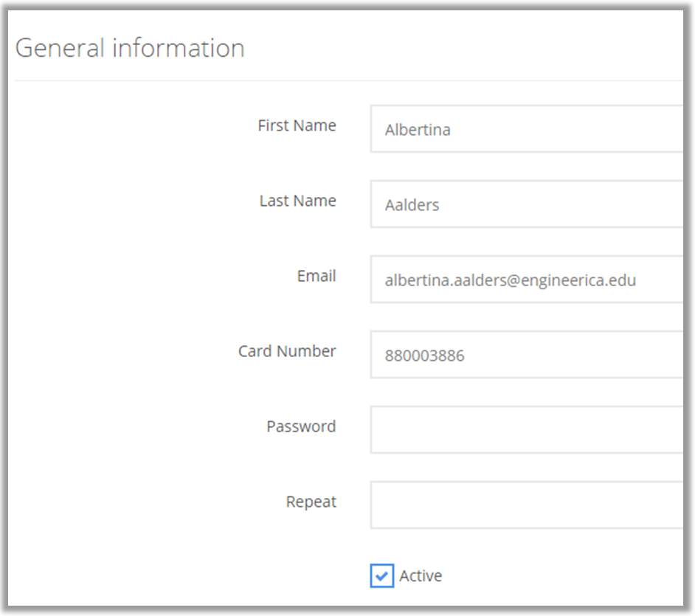This screenshot has height=616, width=695.
Task: Click the Repeat label
Action: point(311,502)
